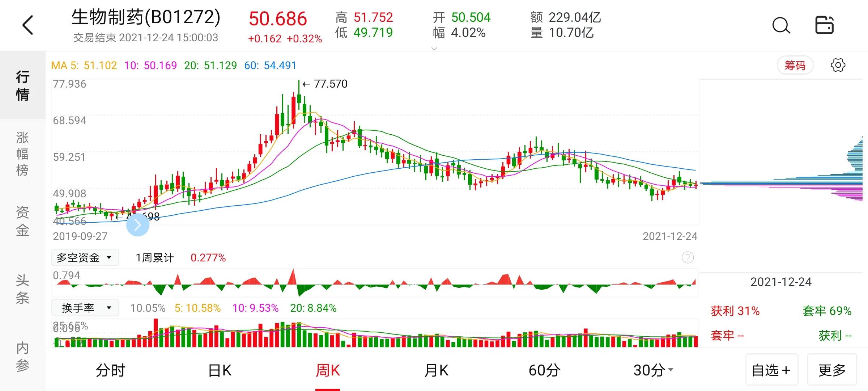Open the wallet trading icon
This screenshot has height=391, width=868.
pos(825,25)
